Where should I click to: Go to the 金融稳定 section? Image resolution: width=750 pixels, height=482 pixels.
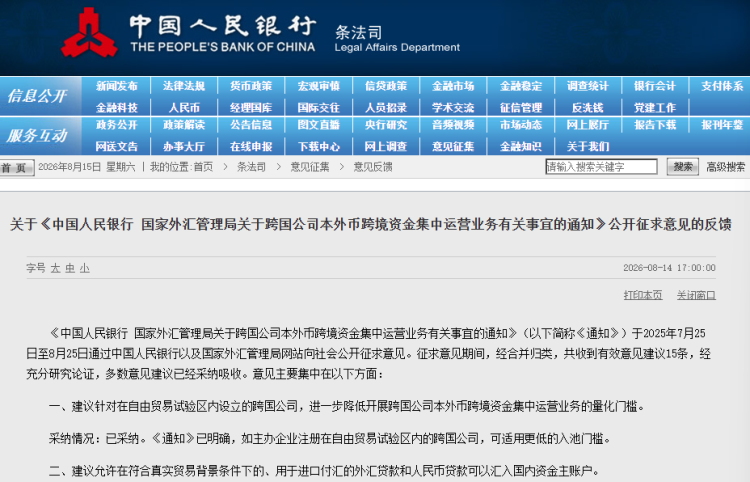coord(521,86)
